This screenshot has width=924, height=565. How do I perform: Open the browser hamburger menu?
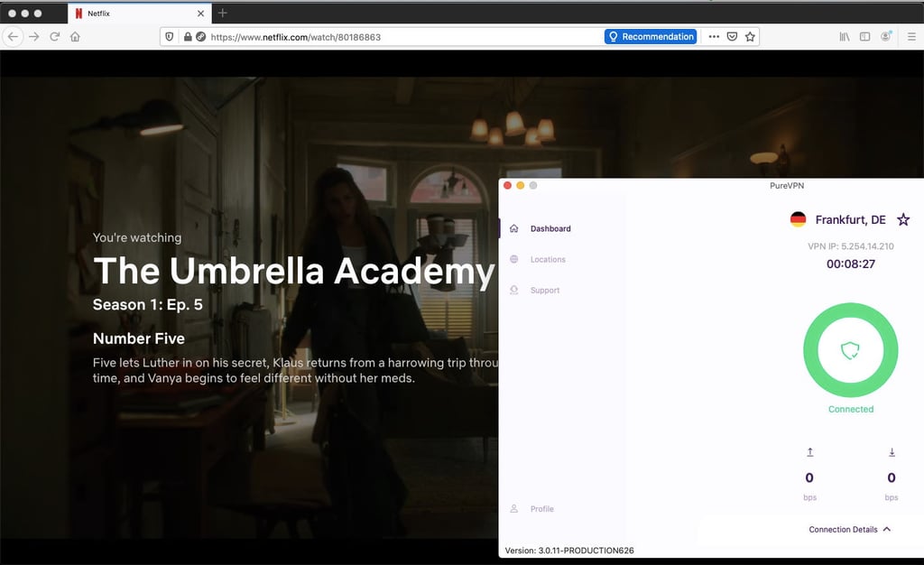pos(911,36)
